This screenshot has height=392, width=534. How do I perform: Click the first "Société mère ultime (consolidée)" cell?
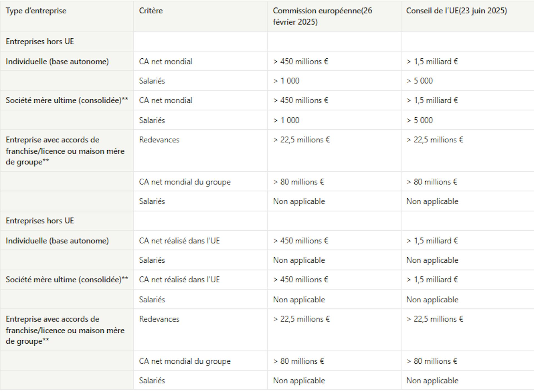click(x=67, y=100)
